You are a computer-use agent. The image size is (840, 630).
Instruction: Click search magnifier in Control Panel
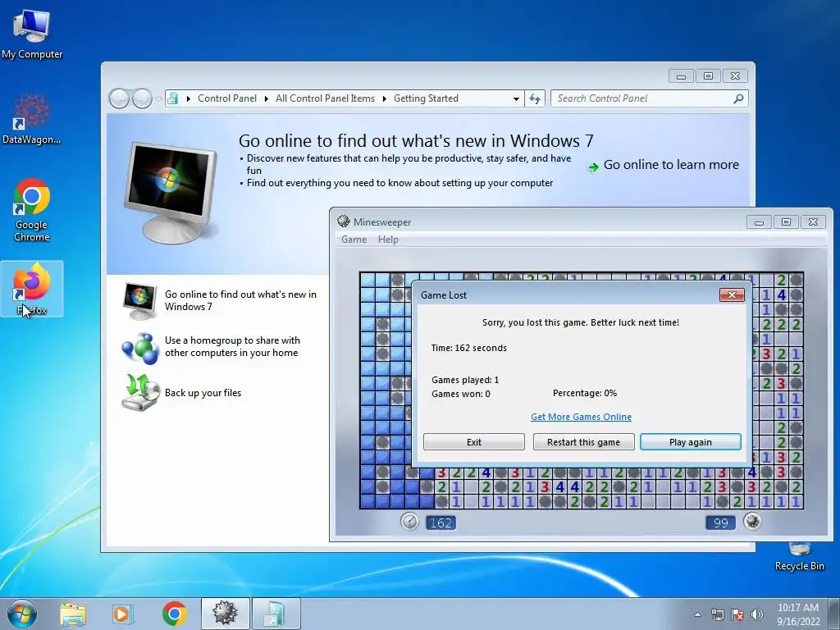point(738,98)
